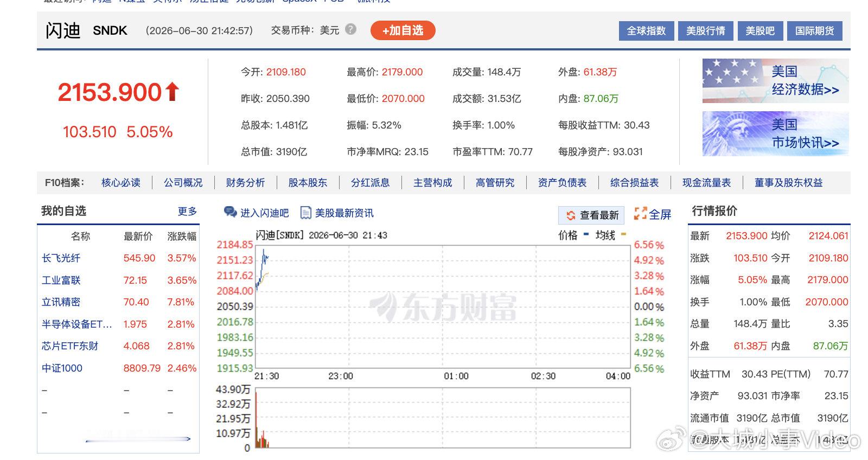Open 长飞光纤 in watchlist
This screenshot has height=460, width=868.
(x=61, y=258)
